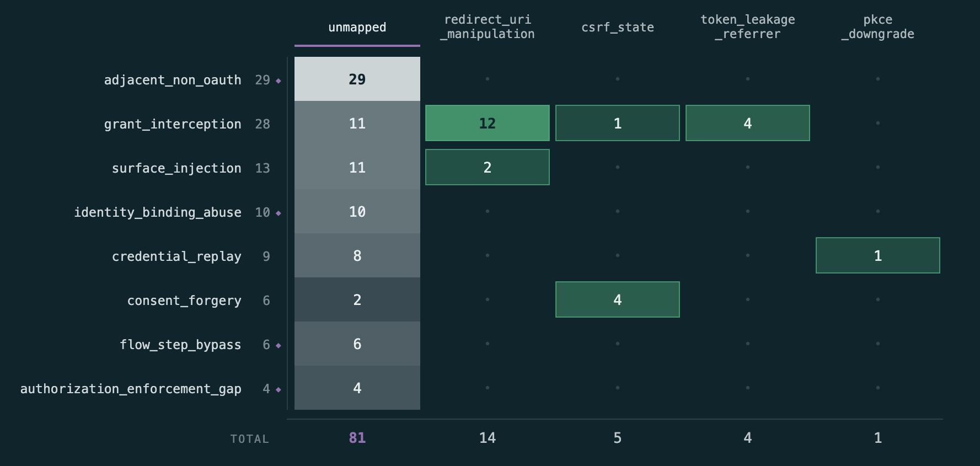Click the token_leakage_referrer column total 4
This screenshot has width=980, height=466.
coord(748,438)
